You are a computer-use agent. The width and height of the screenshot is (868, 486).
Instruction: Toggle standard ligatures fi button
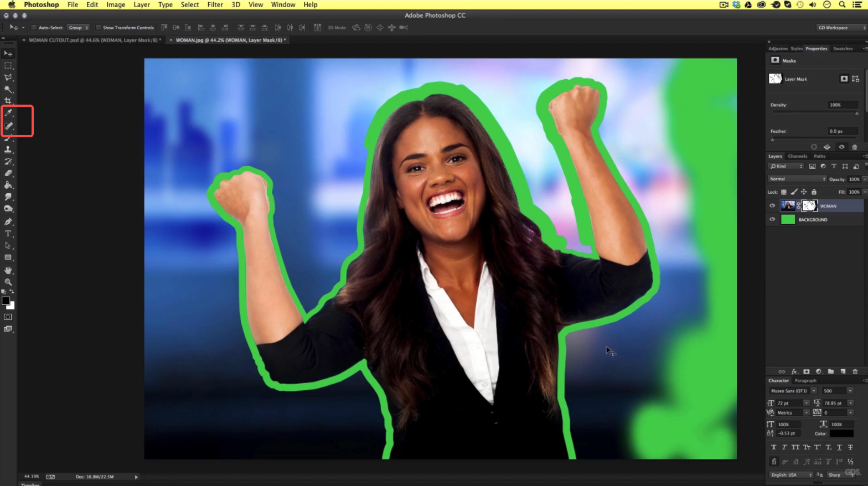(774, 462)
